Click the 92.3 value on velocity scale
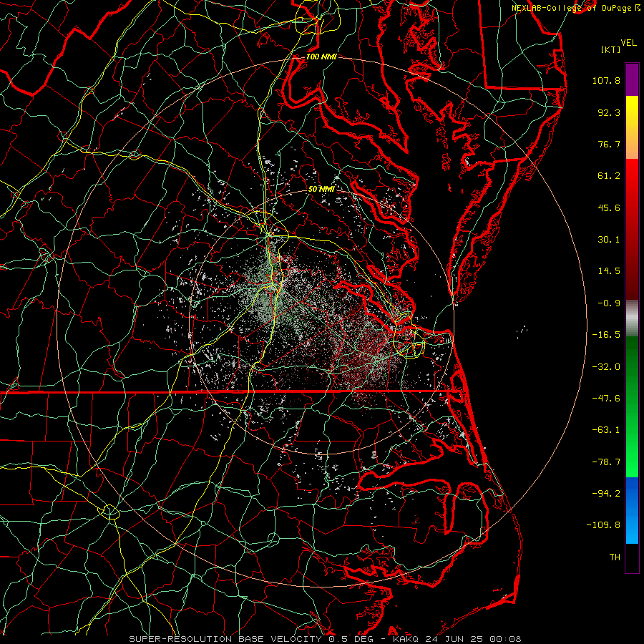 coord(609,112)
